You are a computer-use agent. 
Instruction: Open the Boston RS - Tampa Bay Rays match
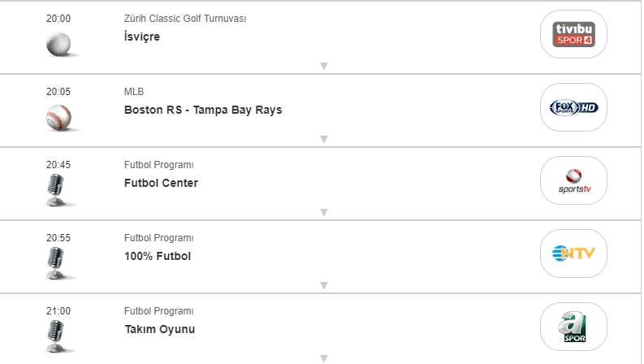click(203, 110)
